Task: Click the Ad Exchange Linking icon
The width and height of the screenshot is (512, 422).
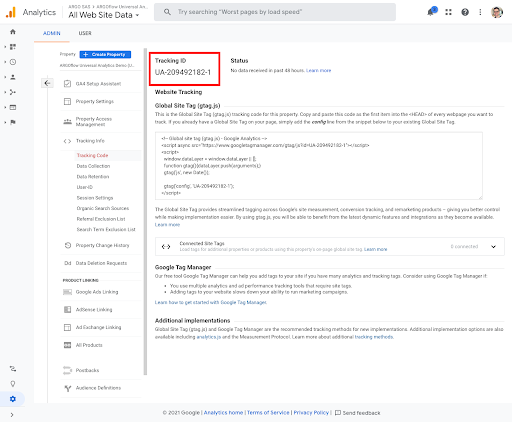Action: [67, 327]
